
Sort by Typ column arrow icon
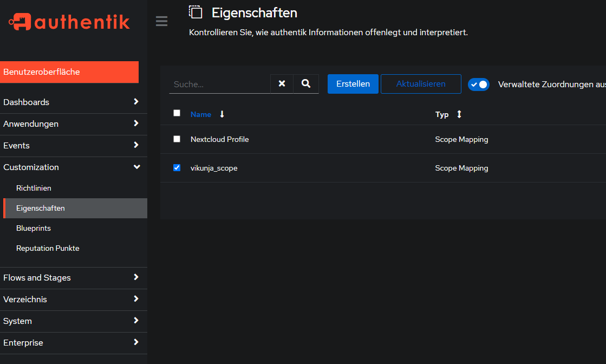459,114
